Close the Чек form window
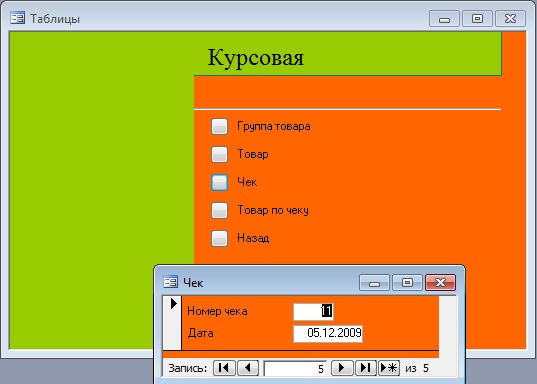 coord(440,282)
